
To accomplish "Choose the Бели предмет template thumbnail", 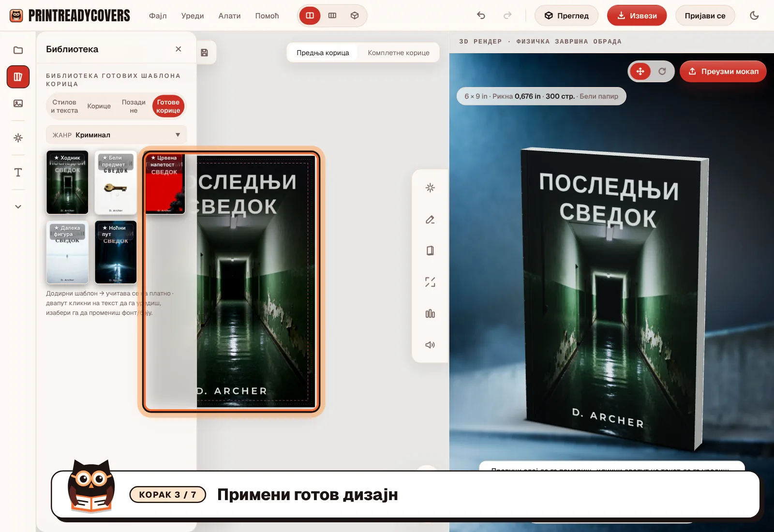I will pos(116,182).
